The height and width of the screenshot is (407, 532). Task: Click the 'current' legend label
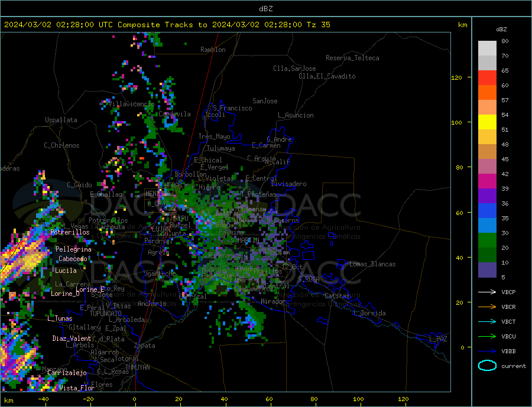click(514, 366)
